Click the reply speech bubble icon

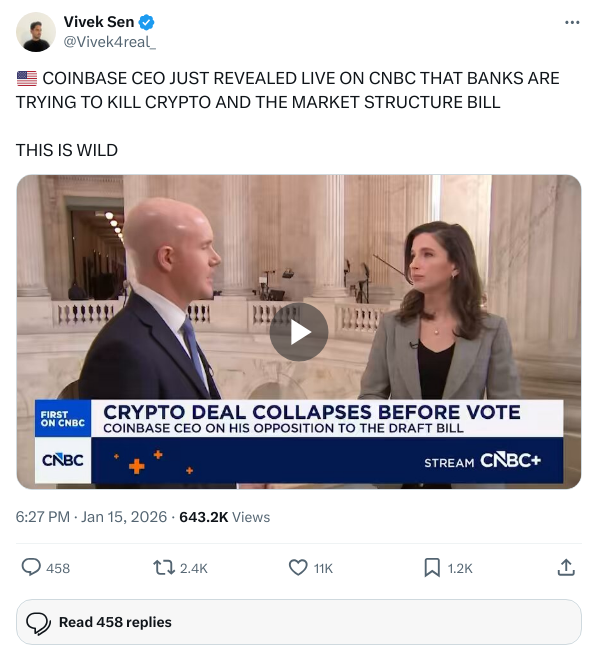coord(31,568)
